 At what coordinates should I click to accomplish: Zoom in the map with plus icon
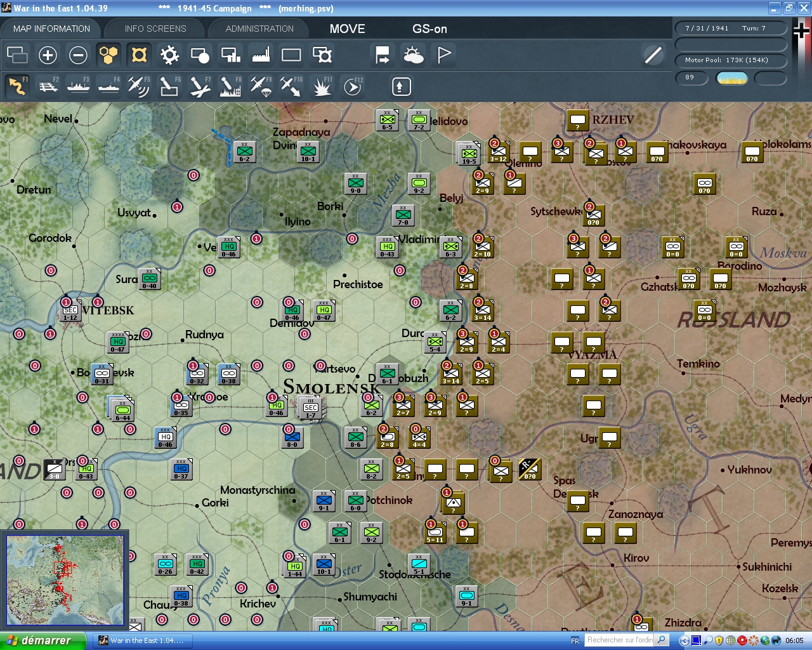[x=48, y=55]
